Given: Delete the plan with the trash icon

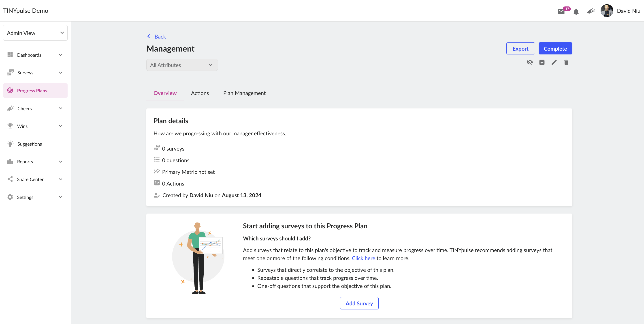Looking at the screenshot, I should pyautogui.click(x=566, y=62).
